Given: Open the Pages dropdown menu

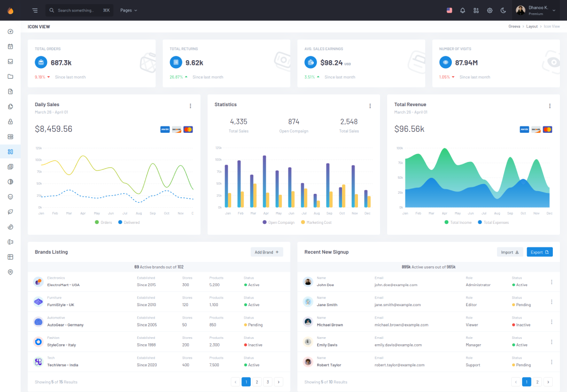Looking at the screenshot, I should click(x=129, y=10).
